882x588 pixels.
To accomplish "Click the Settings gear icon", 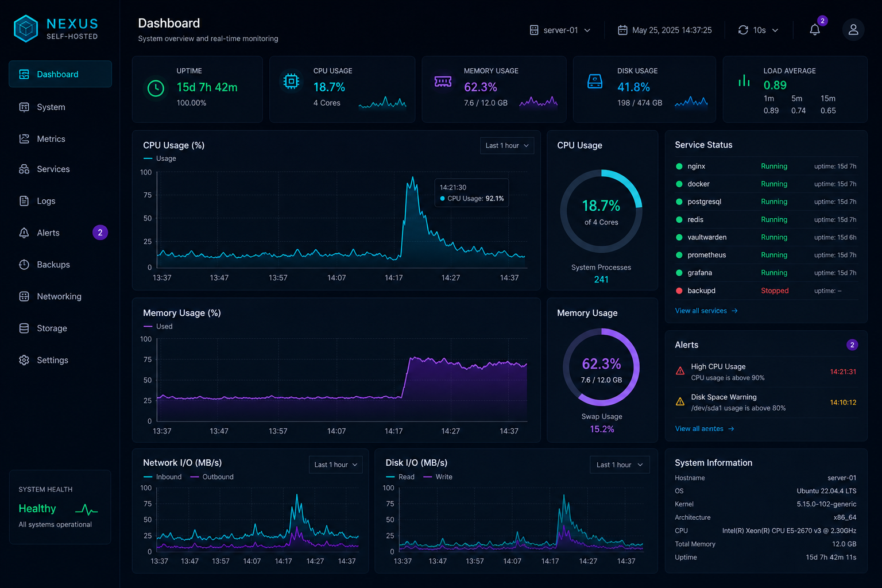I will click(x=24, y=360).
